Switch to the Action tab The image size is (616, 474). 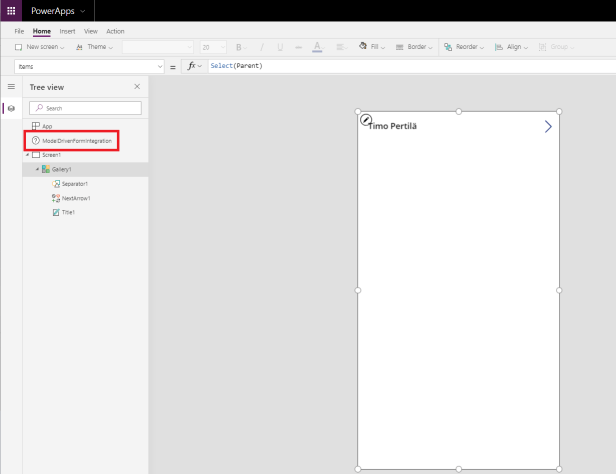(115, 31)
